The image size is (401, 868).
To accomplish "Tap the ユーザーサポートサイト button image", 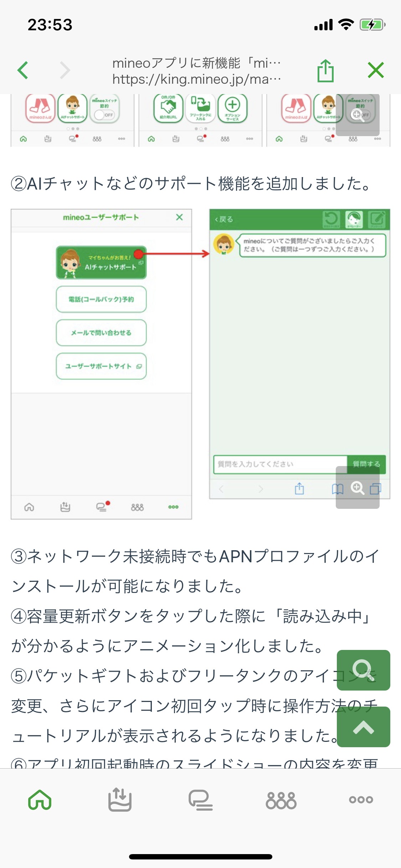I will pyautogui.click(x=101, y=366).
